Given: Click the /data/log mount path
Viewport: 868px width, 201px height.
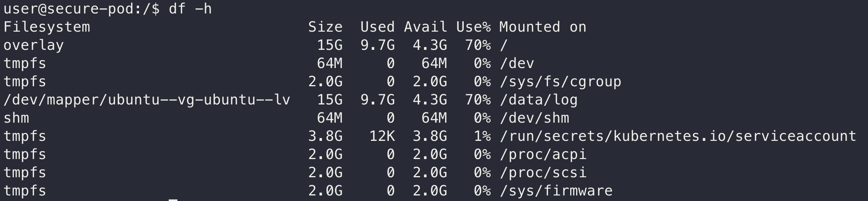Looking at the screenshot, I should 539,100.
